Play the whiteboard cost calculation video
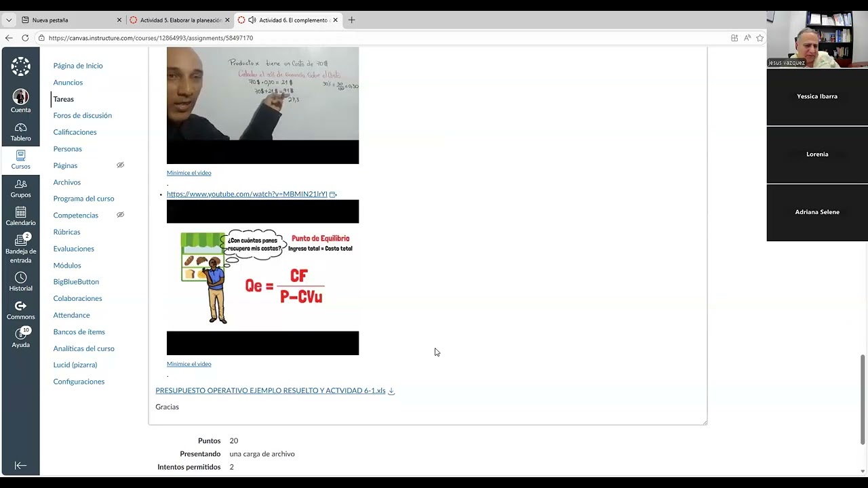Viewport: 868px width, 488px height. point(262,105)
